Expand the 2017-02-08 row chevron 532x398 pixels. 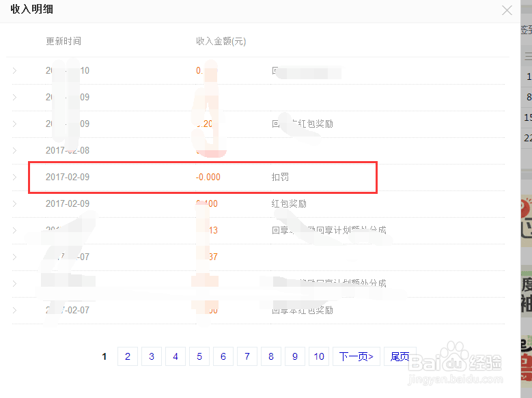click(x=14, y=150)
